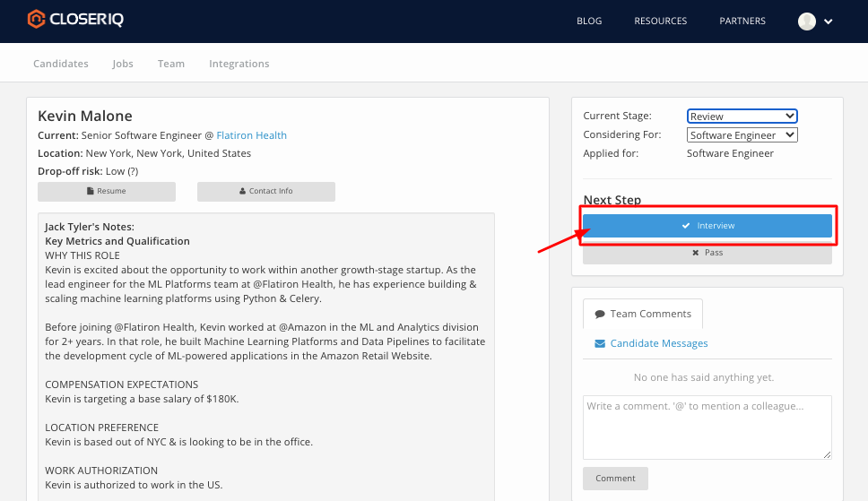Image resolution: width=868 pixels, height=501 pixels.
Task: Open the Current Stage dropdown
Action: (x=742, y=116)
